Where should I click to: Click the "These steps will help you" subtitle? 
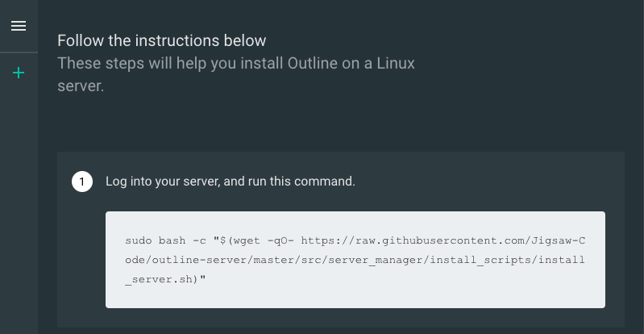click(137, 63)
